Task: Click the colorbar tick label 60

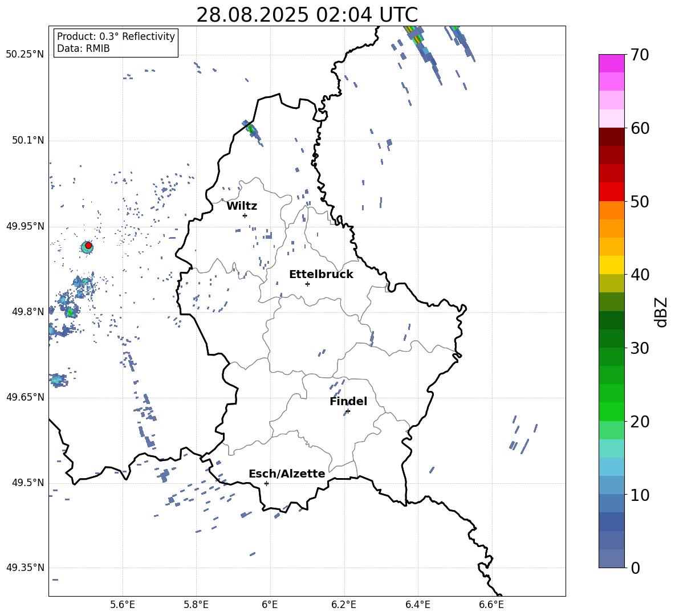Action: pyautogui.click(x=640, y=128)
